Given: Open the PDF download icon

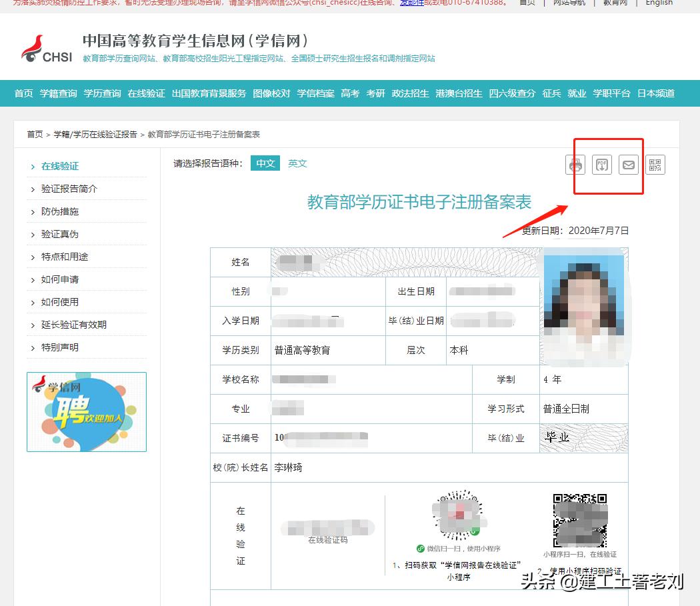Looking at the screenshot, I should coord(602,165).
